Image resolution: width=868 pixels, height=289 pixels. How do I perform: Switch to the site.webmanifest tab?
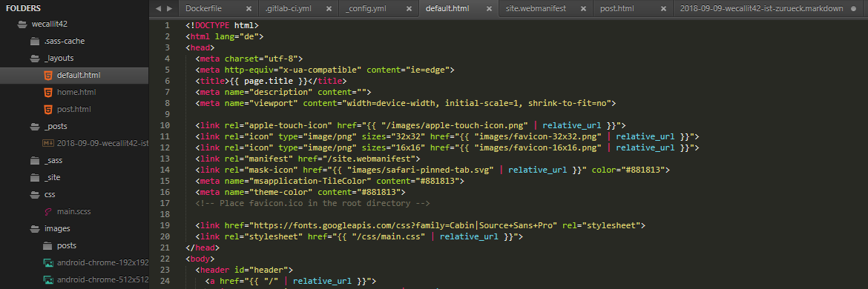pyautogui.click(x=536, y=8)
